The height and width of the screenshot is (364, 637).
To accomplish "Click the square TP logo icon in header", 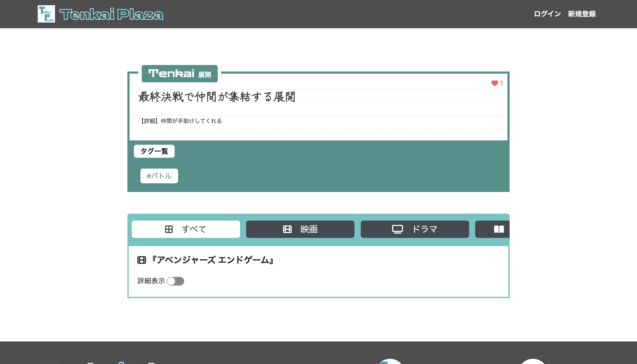I will 46,14.
